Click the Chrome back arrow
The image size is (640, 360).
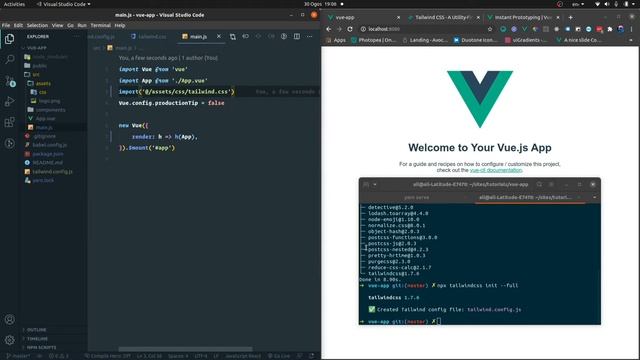point(329,29)
